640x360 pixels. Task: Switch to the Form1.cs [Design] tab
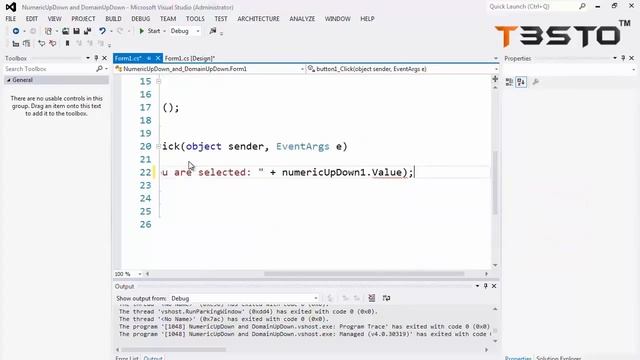click(x=190, y=58)
